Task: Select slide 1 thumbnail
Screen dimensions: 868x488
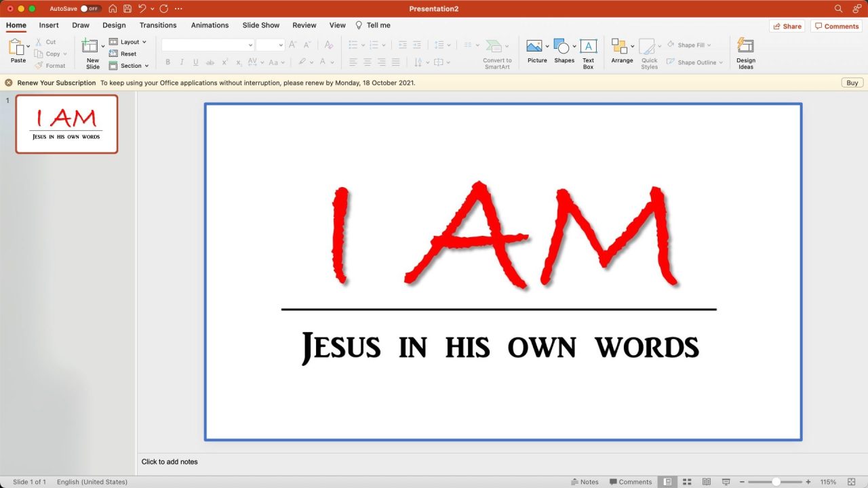Action: coord(66,124)
